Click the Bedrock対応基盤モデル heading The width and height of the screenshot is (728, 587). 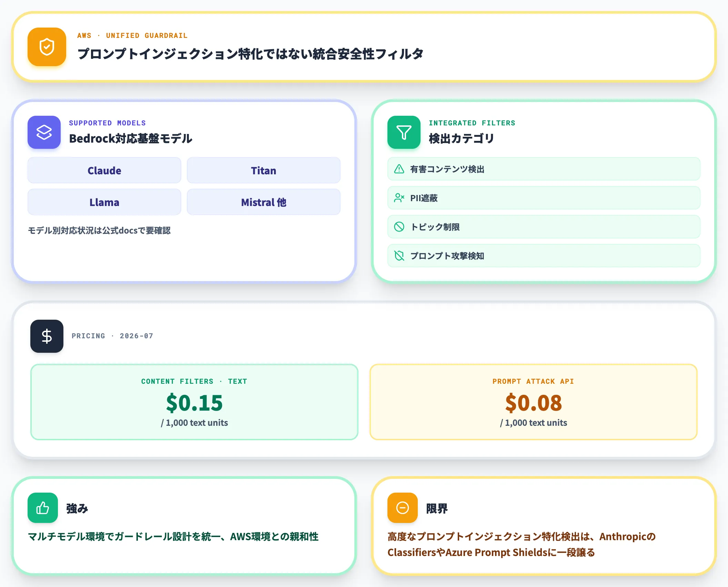(x=131, y=138)
